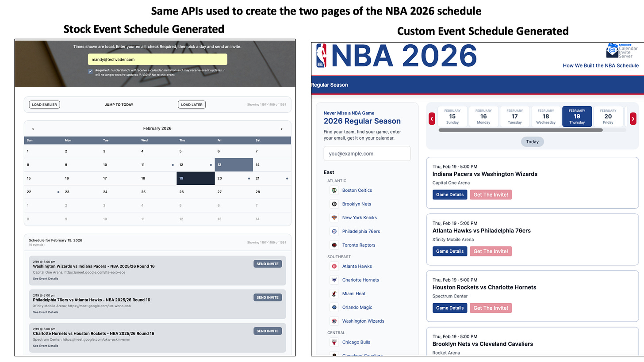Go to next month in February 2026 calendar
Image resolution: width=644 pixels, height=362 pixels.
282,129
